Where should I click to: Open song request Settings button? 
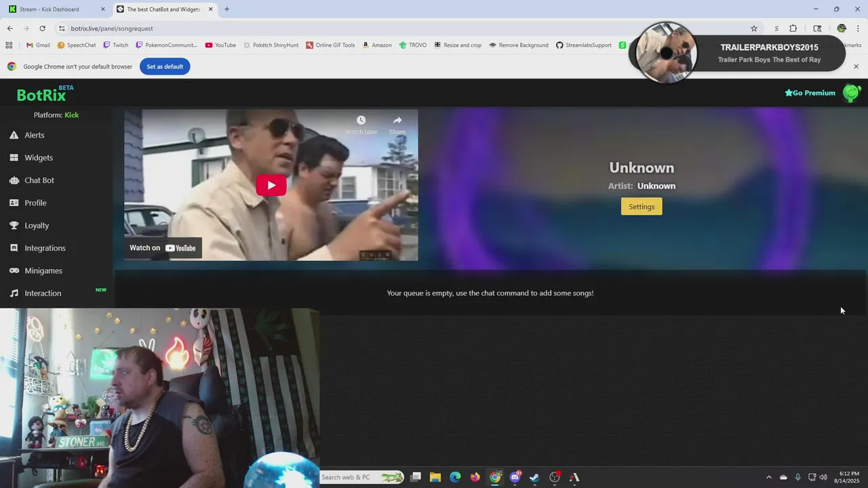click(642, 207)
